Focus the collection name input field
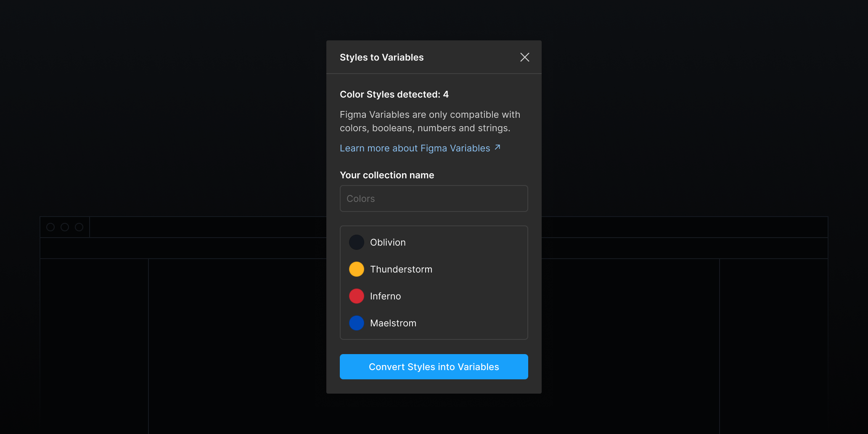Viewport: 868px width, 434px height. (434, 198)
